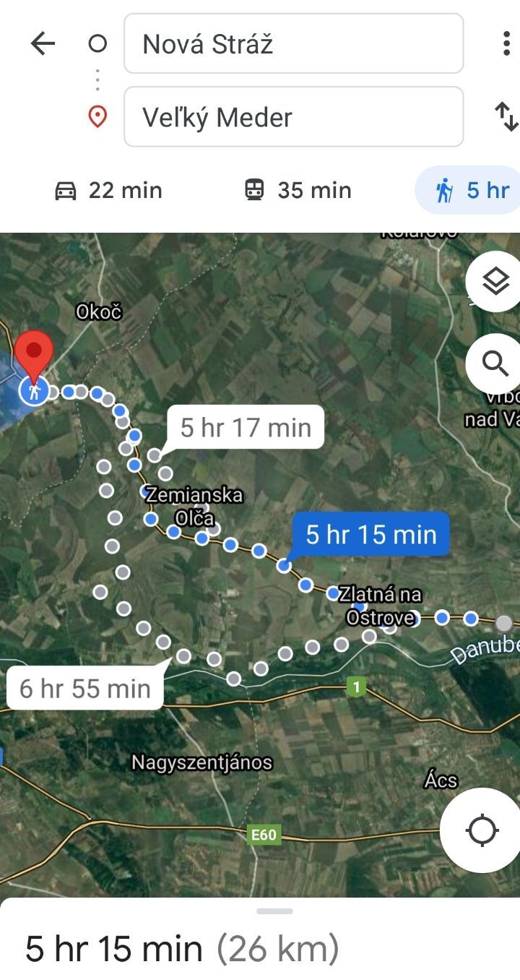
Task: Edit the Veľký Meder destination field
Action: coord(293,116)
